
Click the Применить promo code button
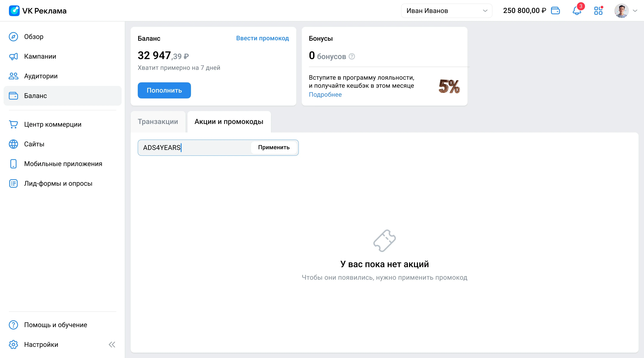274,147
